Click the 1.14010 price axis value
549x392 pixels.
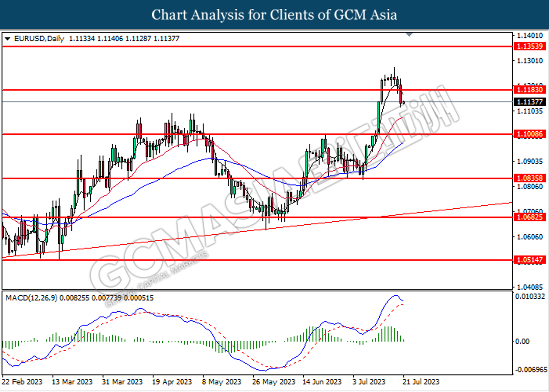click(530, 36)
